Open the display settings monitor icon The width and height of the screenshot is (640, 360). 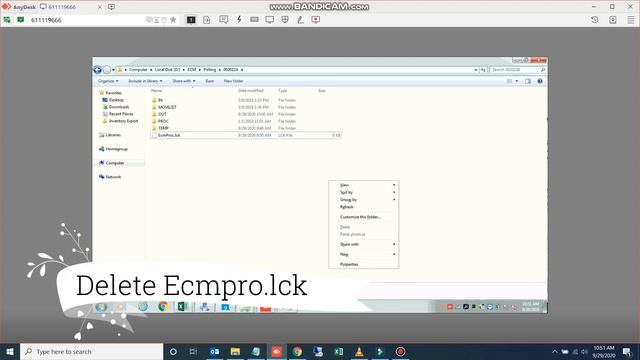[269, 20]
